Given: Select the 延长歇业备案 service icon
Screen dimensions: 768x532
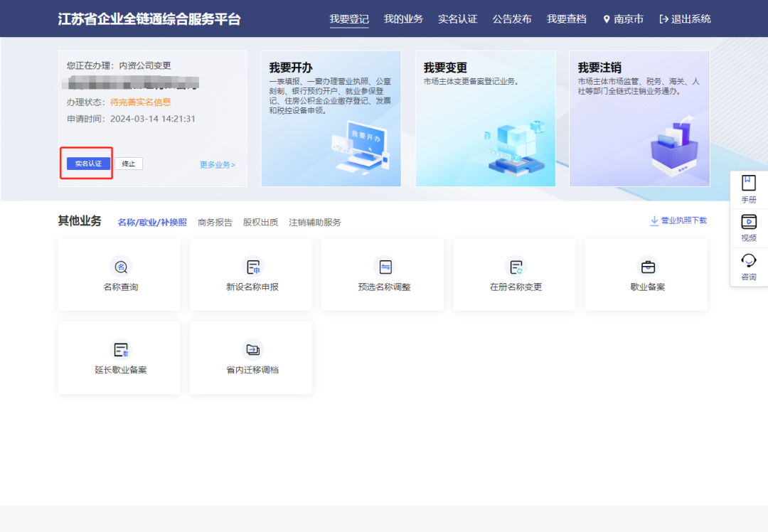Looking at the screenshot, I should 119,358.
